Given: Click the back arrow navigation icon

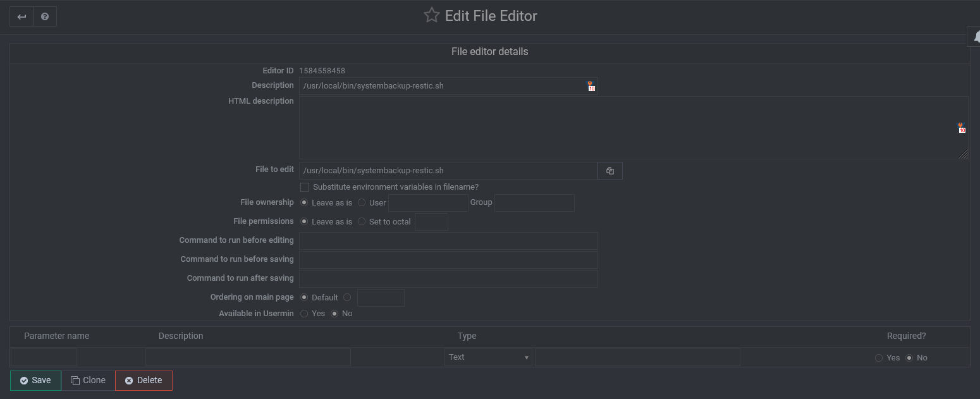Looking at the screenshot, I should tap(21, 16).
